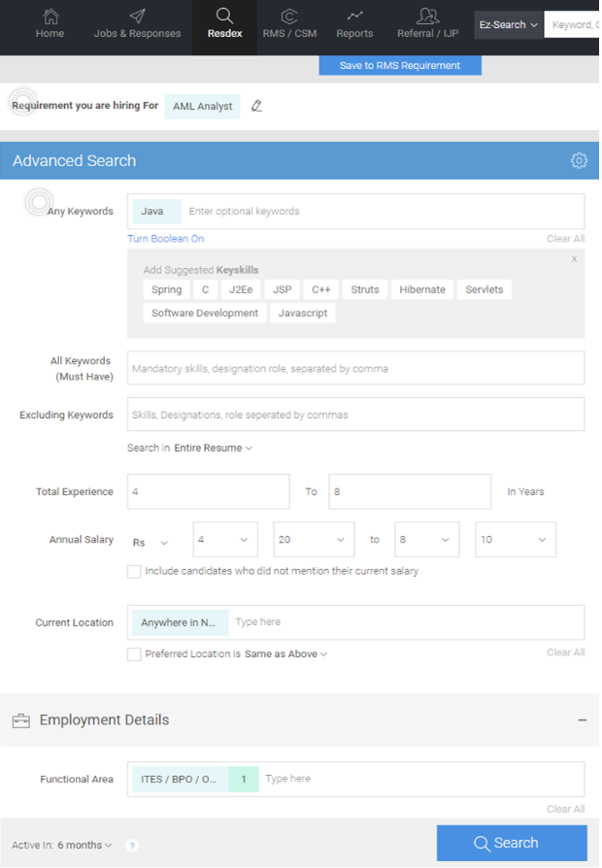Open RMS / CSM menu
Viewport: 602px width, 868px height.
tap(289, 33)
